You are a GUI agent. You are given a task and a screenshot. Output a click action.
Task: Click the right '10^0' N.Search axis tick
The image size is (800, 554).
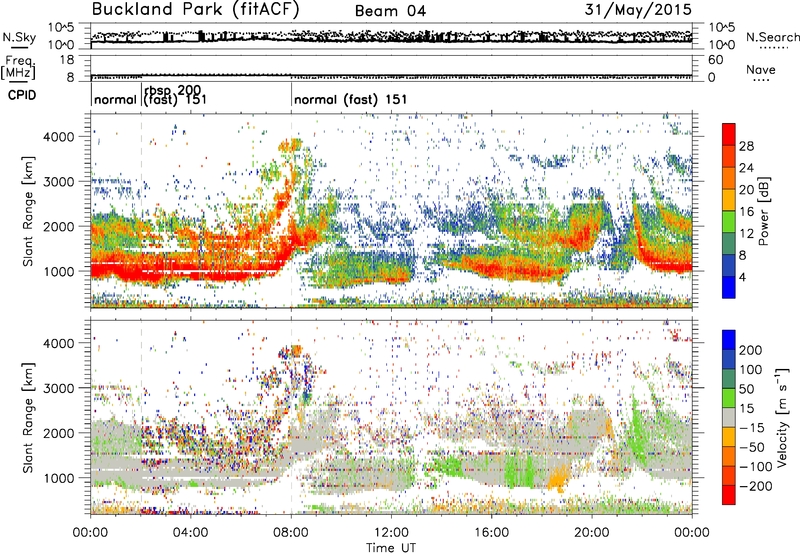721,45
